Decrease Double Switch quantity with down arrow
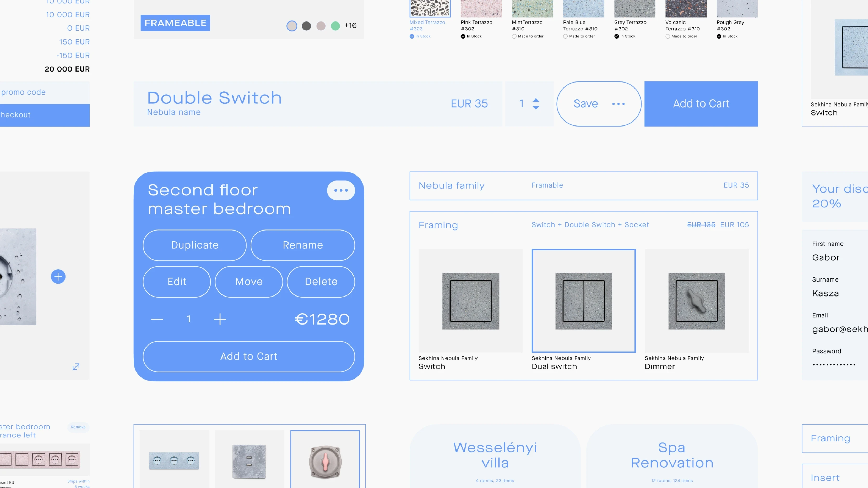The width and height of the screenshot is (868, 488). pyautogui.click(x=536, y=108)
